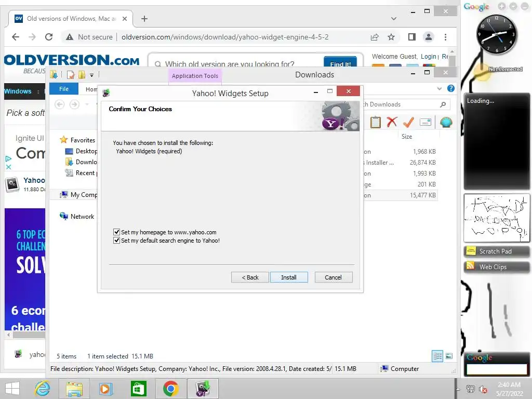Open Explorer help question mark
532x399 pixels.
tap(450, 88)
